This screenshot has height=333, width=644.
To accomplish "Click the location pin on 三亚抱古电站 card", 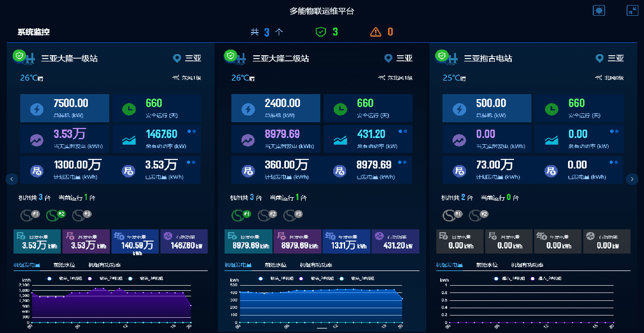I will [599, 59].
